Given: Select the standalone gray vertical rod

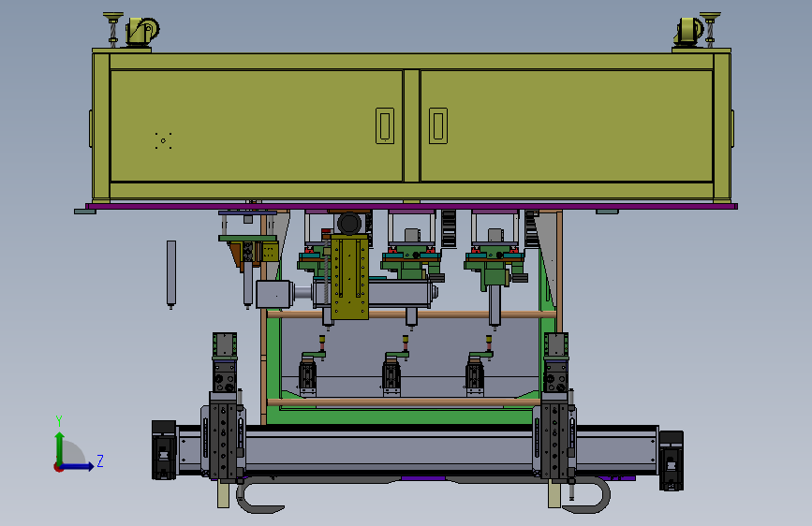Looking at the screenshot, I should click(x=170, y=274).
